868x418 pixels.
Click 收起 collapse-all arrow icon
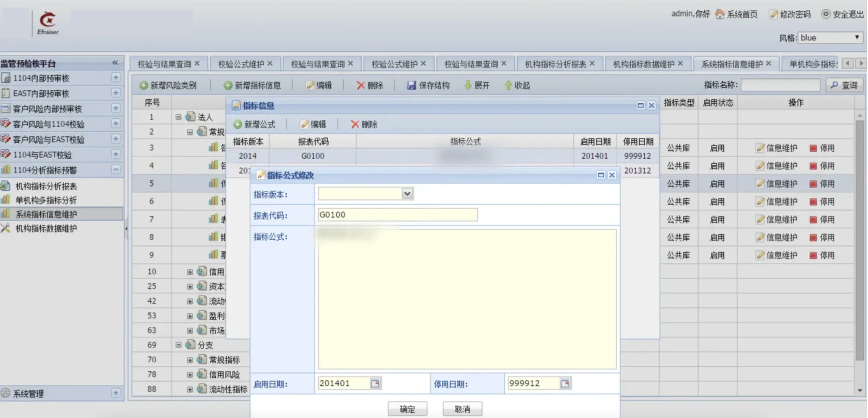point(508,85)
